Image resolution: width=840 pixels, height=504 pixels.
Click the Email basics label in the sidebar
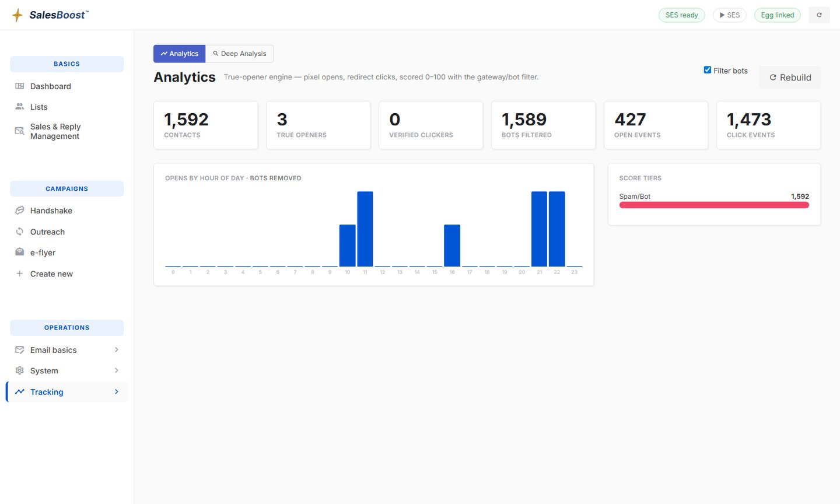coord(54,350)
